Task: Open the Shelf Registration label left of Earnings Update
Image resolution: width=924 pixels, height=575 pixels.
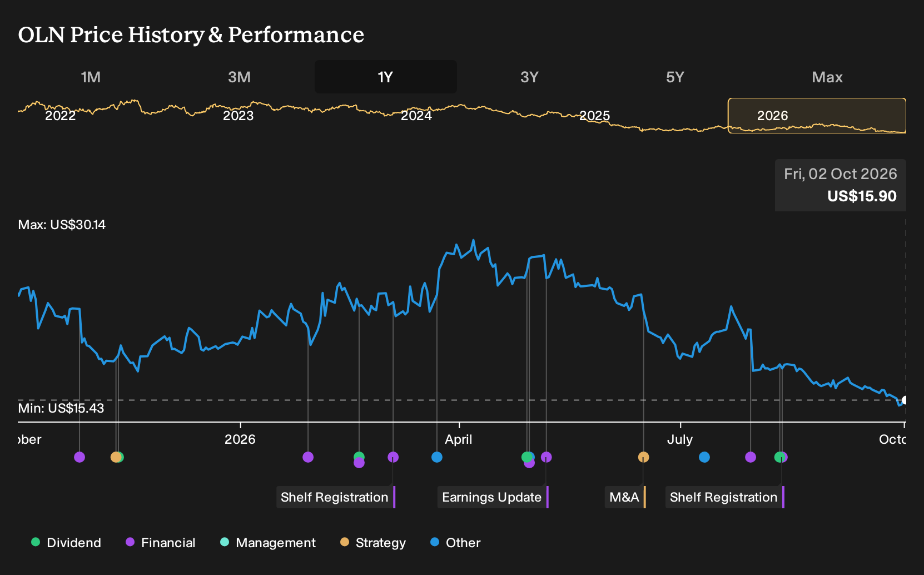Action: point(335,497)
